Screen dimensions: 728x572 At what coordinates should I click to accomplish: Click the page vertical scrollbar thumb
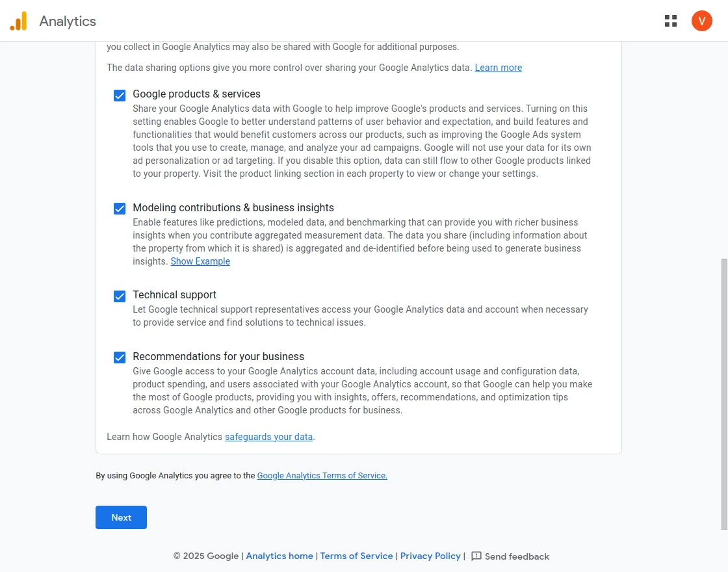(x=724, y=393)
